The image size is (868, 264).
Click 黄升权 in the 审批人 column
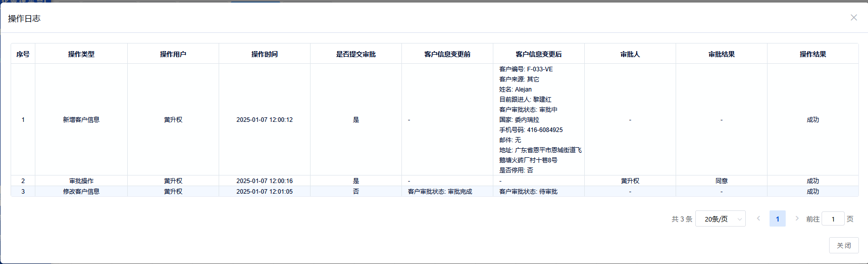point(630,181)
